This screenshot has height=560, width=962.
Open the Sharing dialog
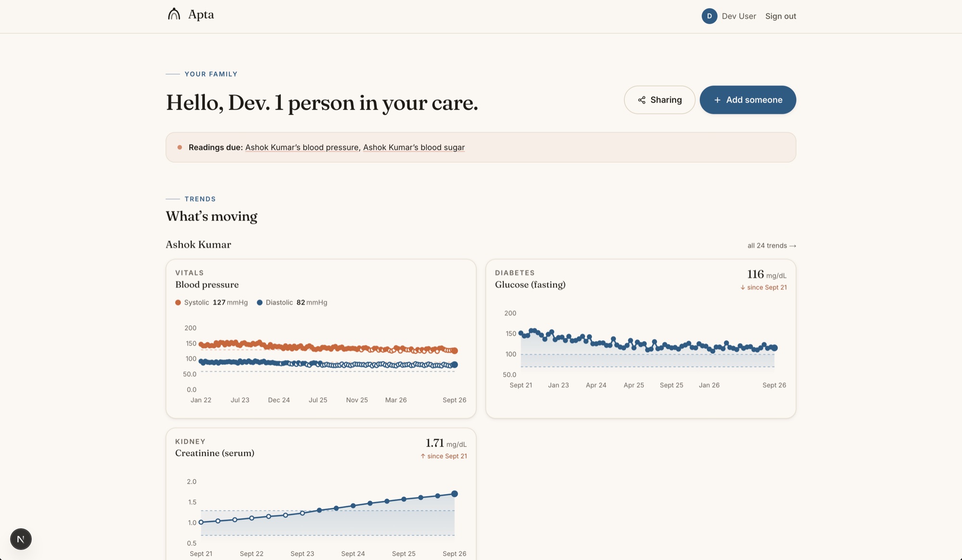(x=659, y=100)
